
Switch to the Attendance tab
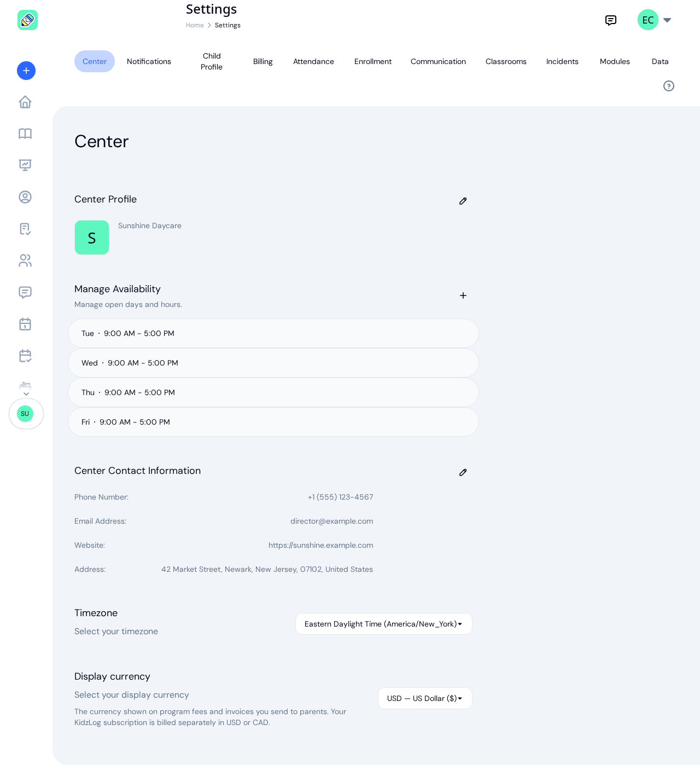[x=313, y=61]
